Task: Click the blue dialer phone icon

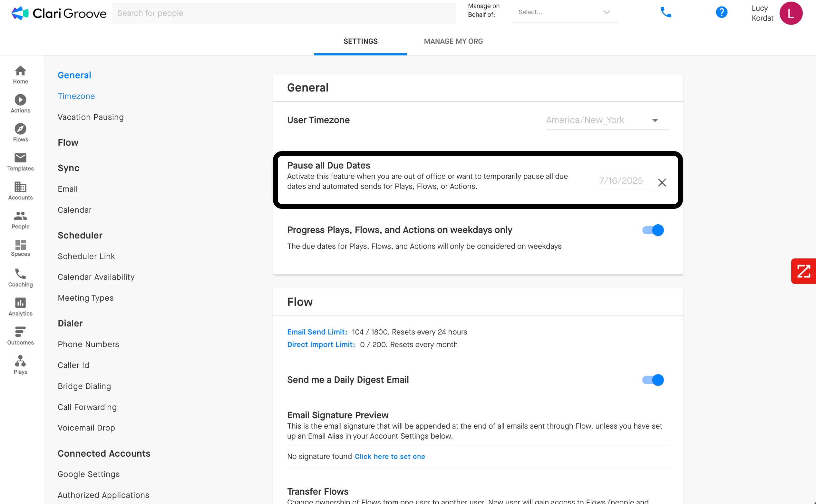Action: 665,13
